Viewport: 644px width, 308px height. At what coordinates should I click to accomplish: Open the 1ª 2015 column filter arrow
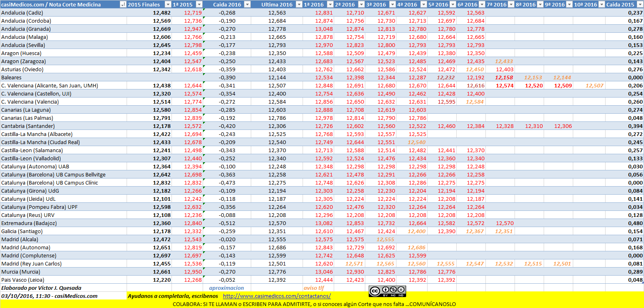coord(199,4)
